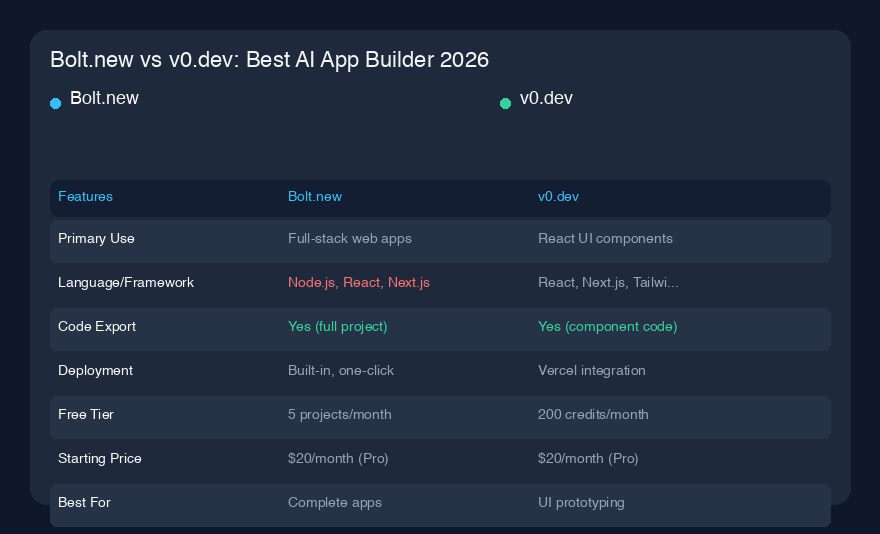
Task: Click the 'Full-stack web apps' cell
Action: click(350, 239)
